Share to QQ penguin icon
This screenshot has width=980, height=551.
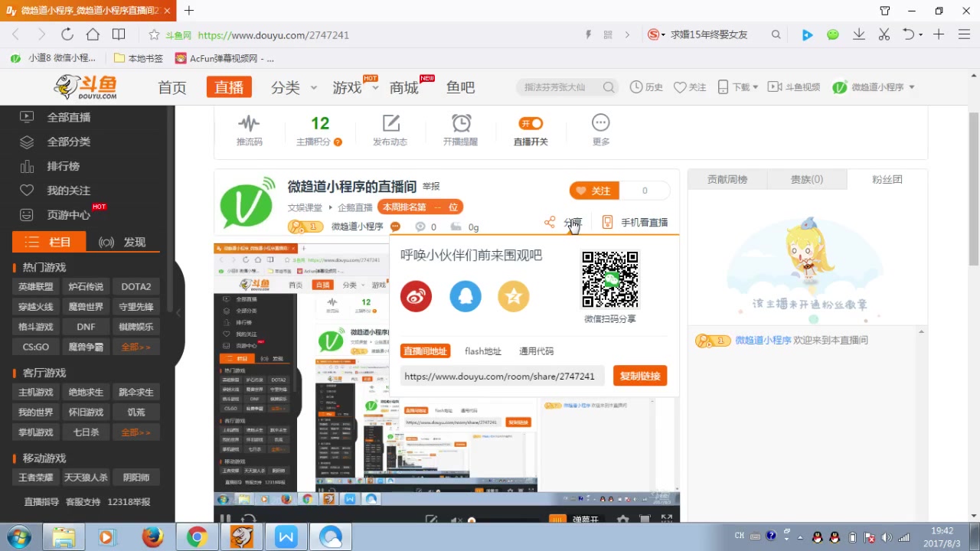point(465,296)
